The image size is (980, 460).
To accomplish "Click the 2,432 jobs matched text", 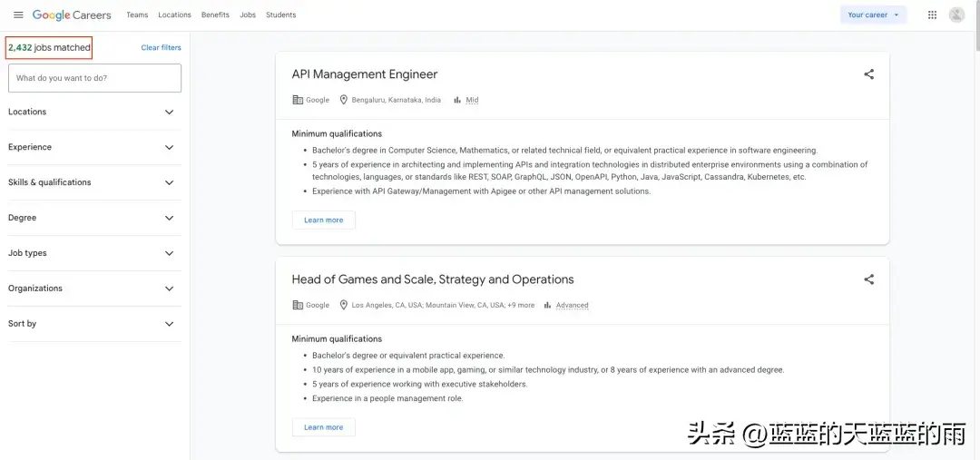I will coord(49,47).
